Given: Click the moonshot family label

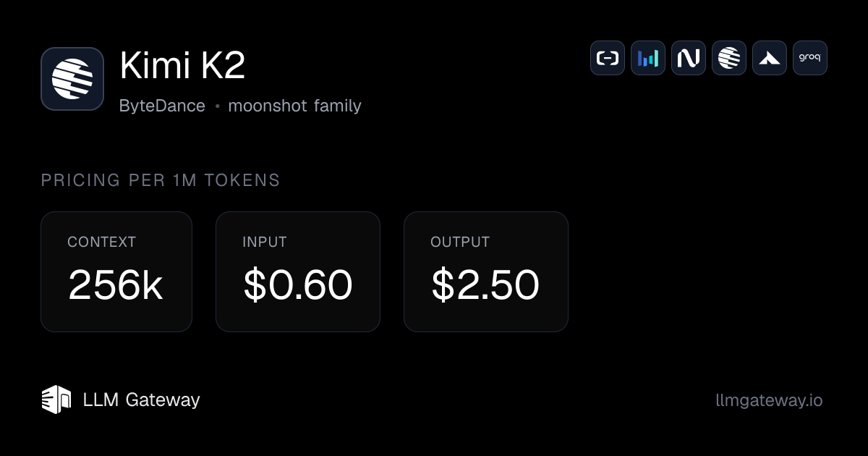Looking at the screenshot, I should pyautogui.click(x=294, y=106).
